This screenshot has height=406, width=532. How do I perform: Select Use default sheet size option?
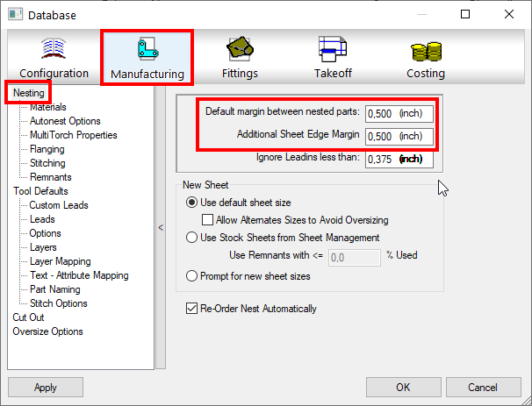191,203
